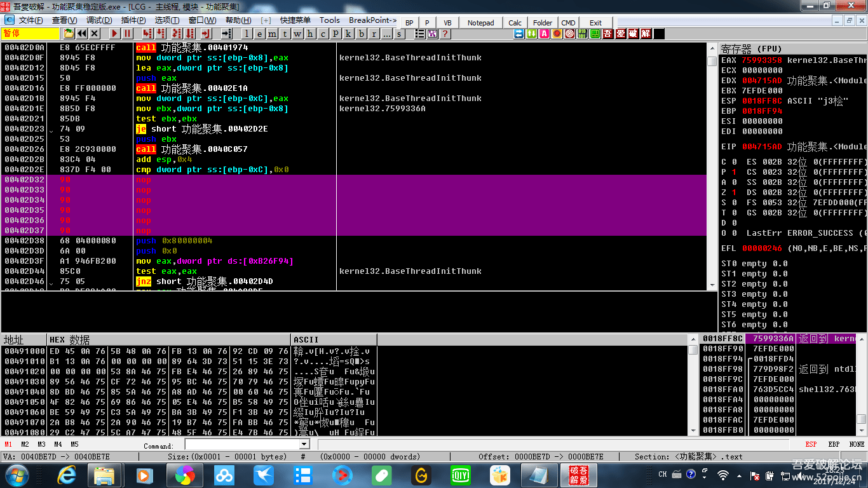Select the M1 memory tab

click(x=8, y=444)
